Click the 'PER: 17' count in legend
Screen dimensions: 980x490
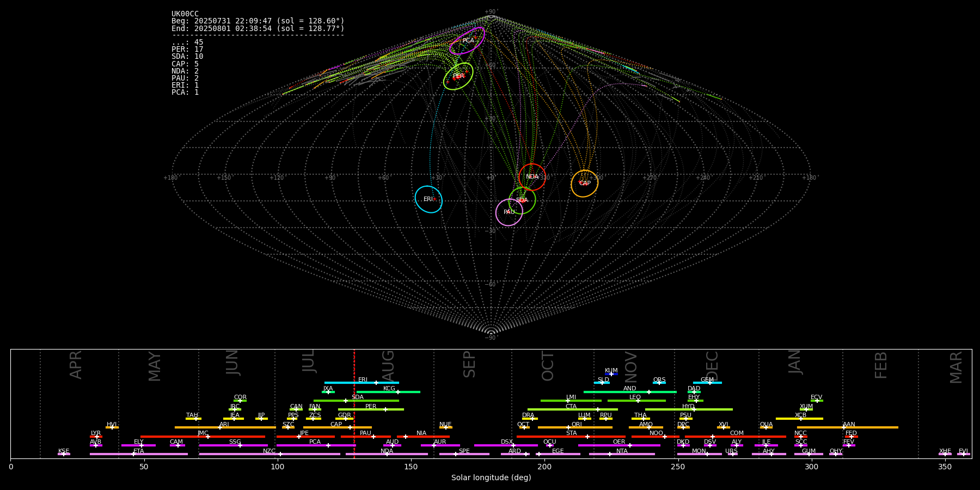(x=187, y=50)
